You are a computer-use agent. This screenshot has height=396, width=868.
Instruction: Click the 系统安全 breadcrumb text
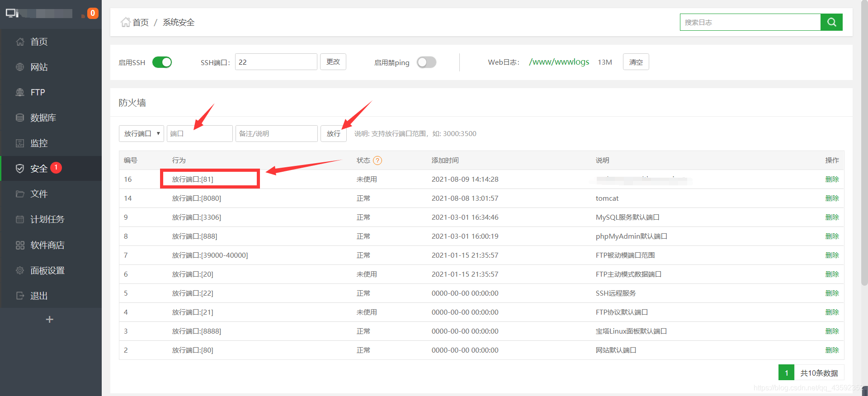[x=179, y=22]
